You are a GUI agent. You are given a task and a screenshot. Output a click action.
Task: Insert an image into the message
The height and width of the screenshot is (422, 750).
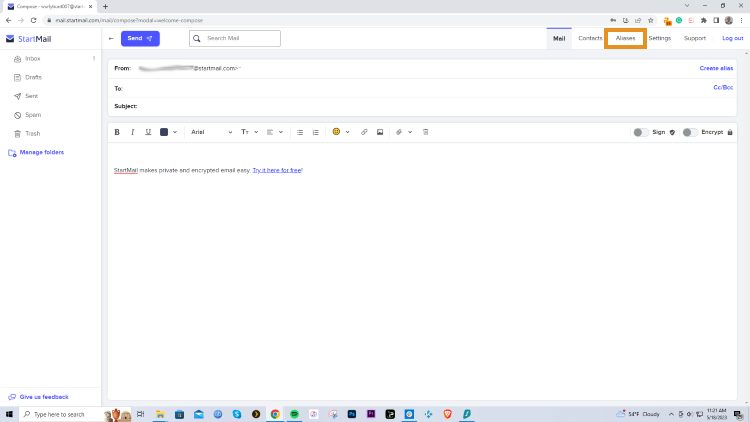pyautogui.click(x=380, y=132)
